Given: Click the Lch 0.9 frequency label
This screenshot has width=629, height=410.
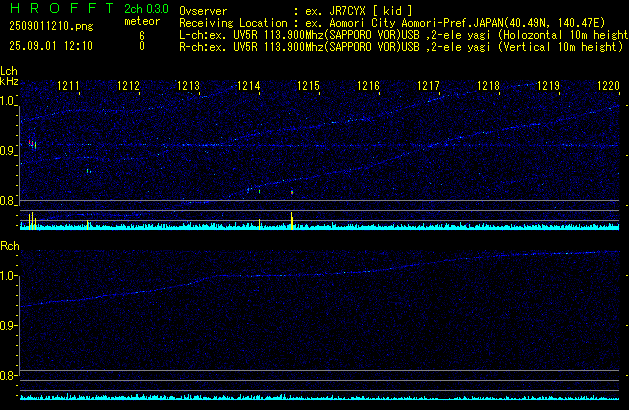Looking at the screenshot, I should [x=7, y=151].
